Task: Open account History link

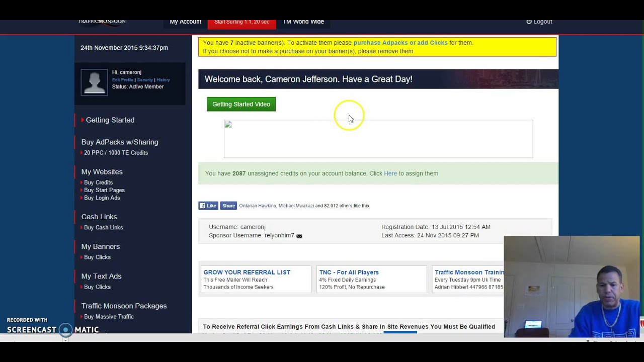Action: pos(163,80)
